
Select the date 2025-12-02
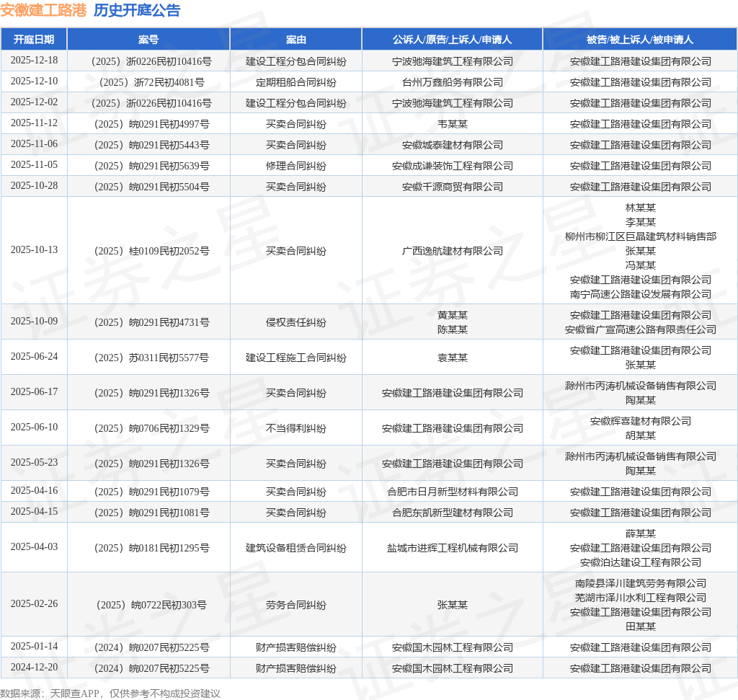tap(34, 102)
